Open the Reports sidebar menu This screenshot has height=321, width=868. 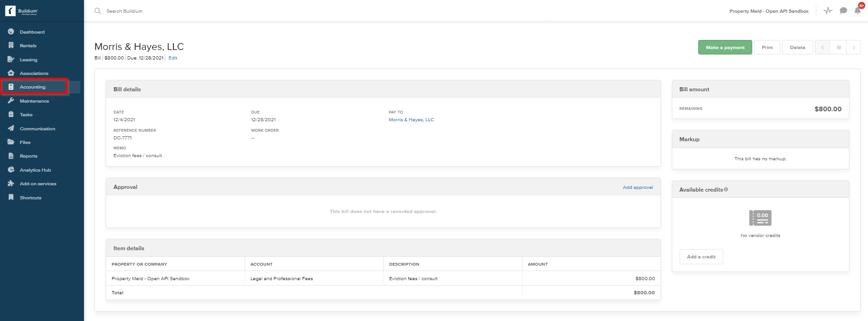coord(29,156)
